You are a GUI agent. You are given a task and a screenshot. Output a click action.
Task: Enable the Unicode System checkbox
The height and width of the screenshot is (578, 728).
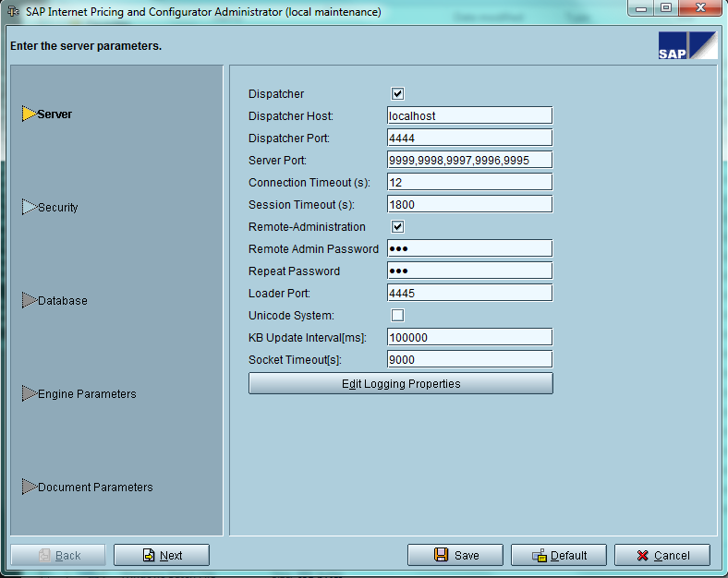click(397, 316)
